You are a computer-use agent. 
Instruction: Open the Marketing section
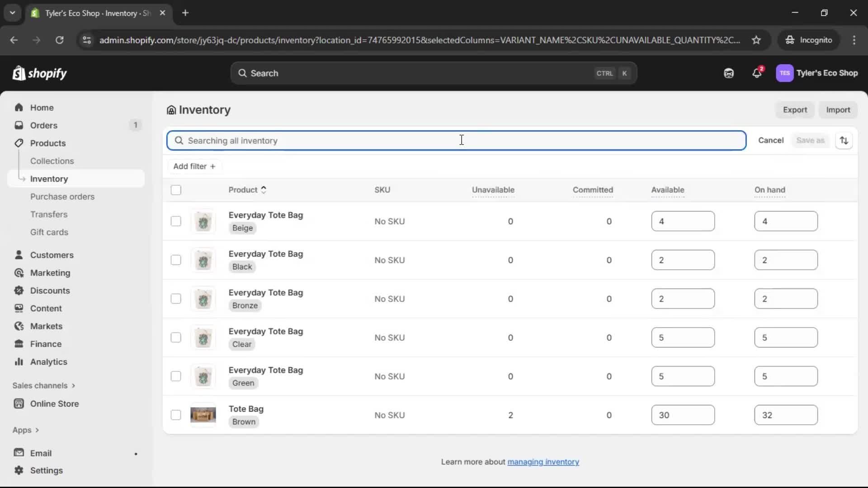pos(50,273)
